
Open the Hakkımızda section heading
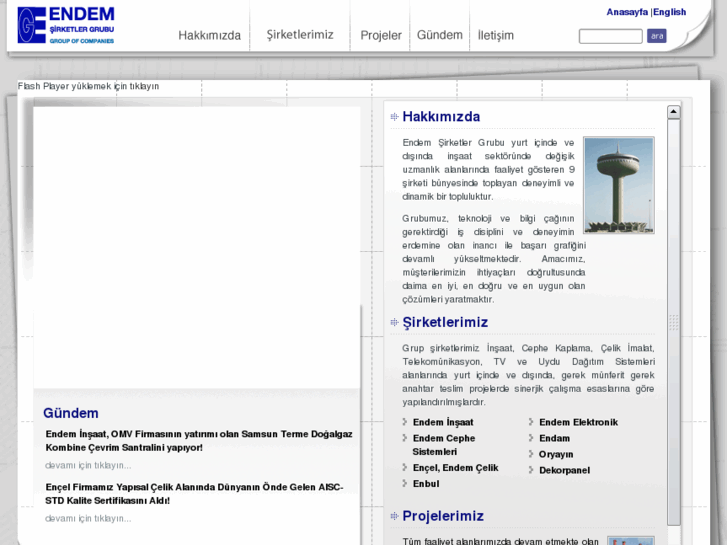click(441, 116)
